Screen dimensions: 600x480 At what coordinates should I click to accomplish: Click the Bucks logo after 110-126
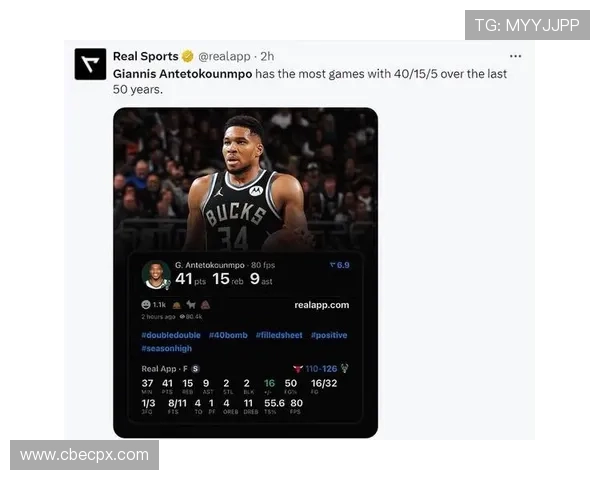click(x=344, y=368)
